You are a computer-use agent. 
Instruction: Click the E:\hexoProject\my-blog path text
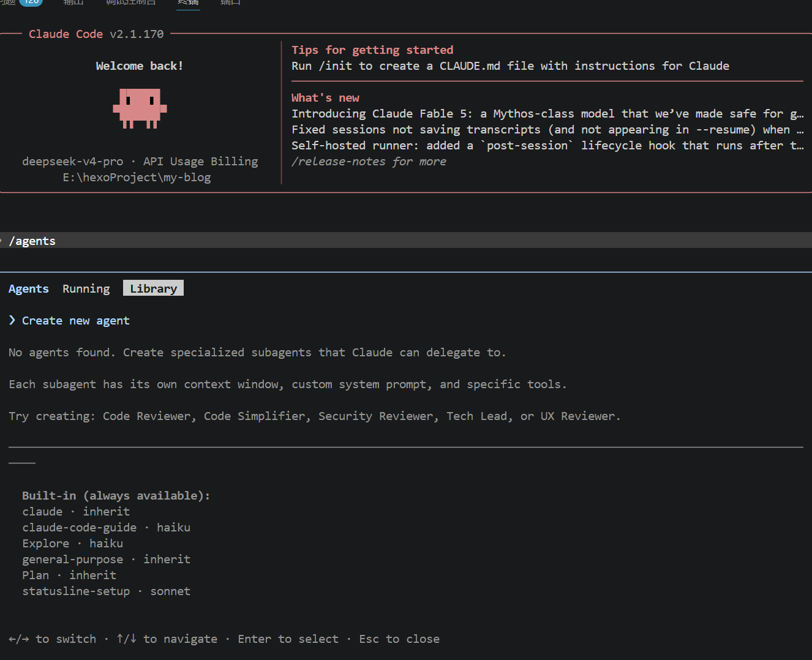[x=137, y=178]
